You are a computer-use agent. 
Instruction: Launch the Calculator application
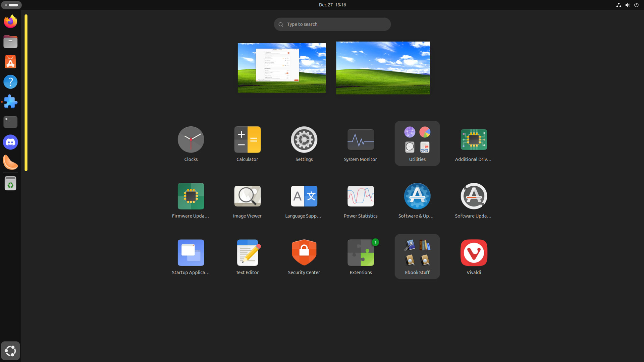247,143
